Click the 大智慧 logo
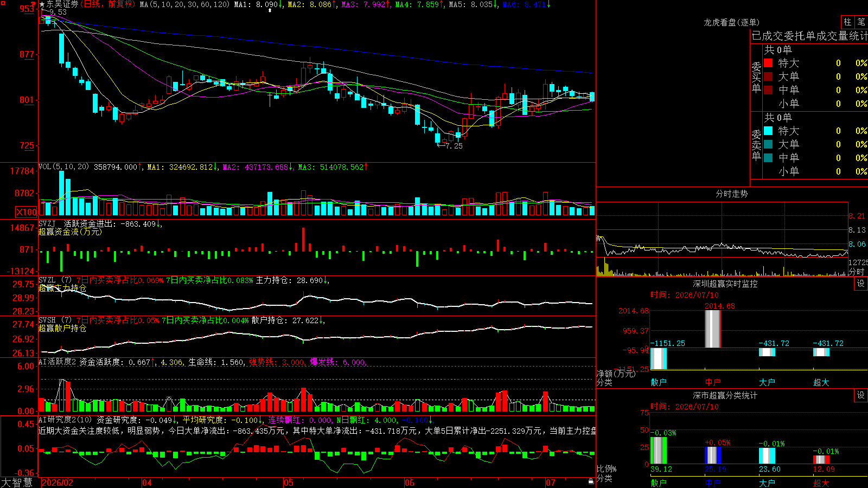 point(17,483)
